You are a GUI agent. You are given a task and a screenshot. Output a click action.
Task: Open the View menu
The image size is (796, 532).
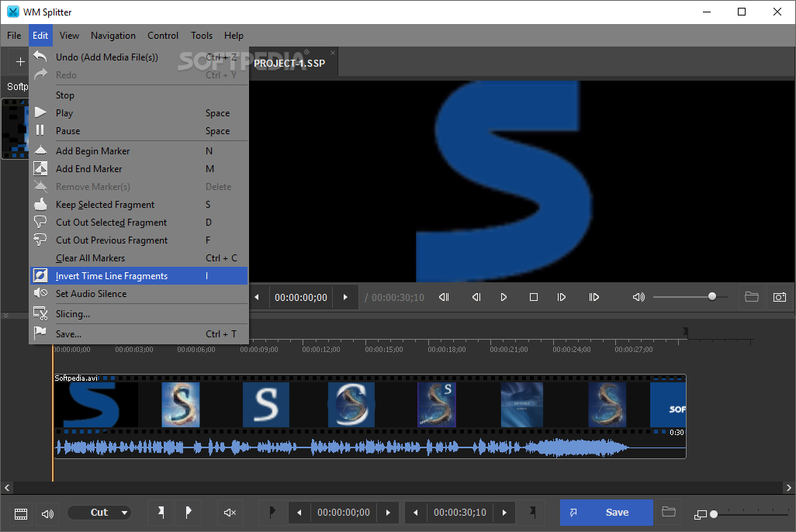point(69,36)
